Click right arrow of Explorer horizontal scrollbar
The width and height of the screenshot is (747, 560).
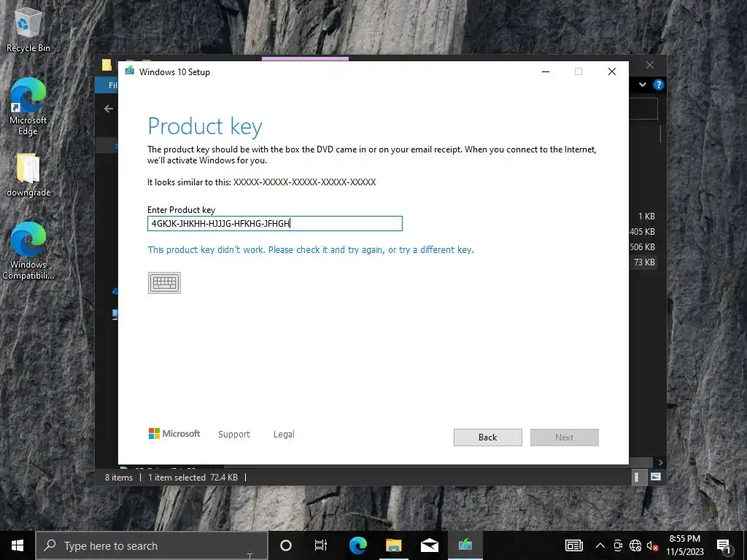pyautogui.click(x=659, y=462)
